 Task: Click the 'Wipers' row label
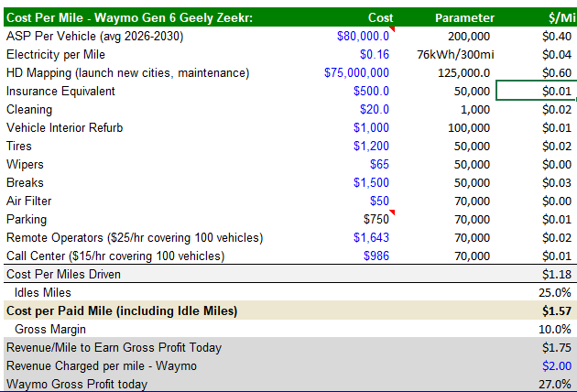[25, 164]
